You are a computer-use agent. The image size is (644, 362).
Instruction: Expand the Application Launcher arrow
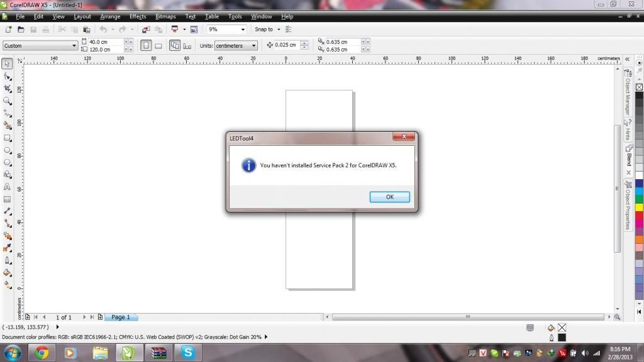pos(184,30)
